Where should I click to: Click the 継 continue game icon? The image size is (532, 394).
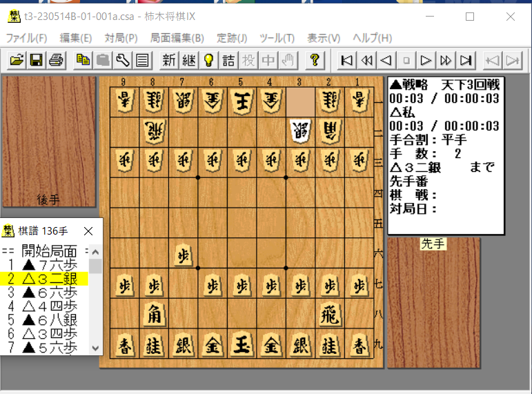[188, 60]
